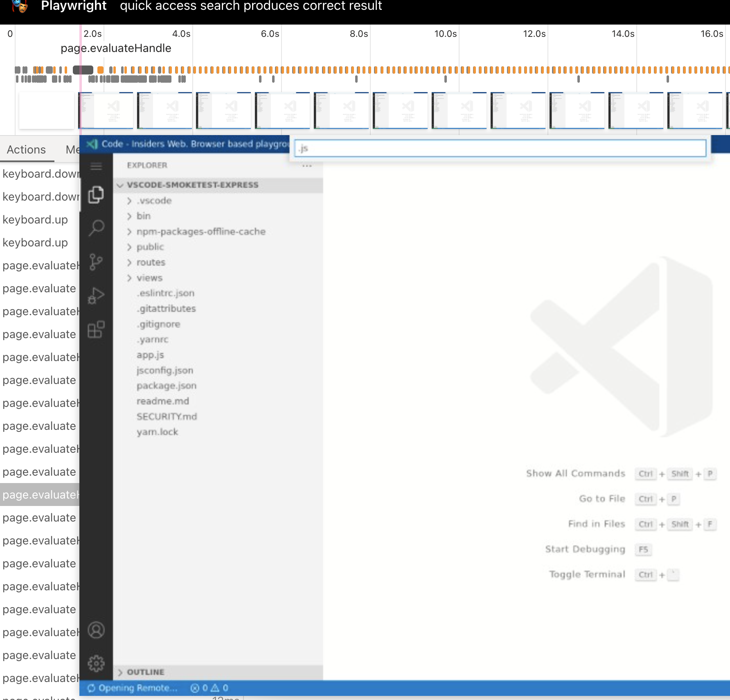Open the Accounts icon in the activity bar
The image size is (730, 700).
[x=96, y=630]
